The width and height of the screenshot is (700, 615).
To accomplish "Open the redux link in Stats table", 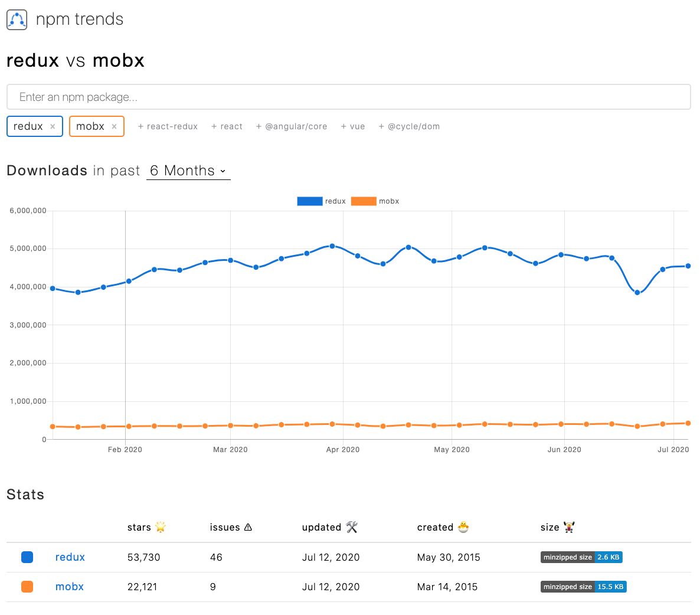I will [70, 557].
